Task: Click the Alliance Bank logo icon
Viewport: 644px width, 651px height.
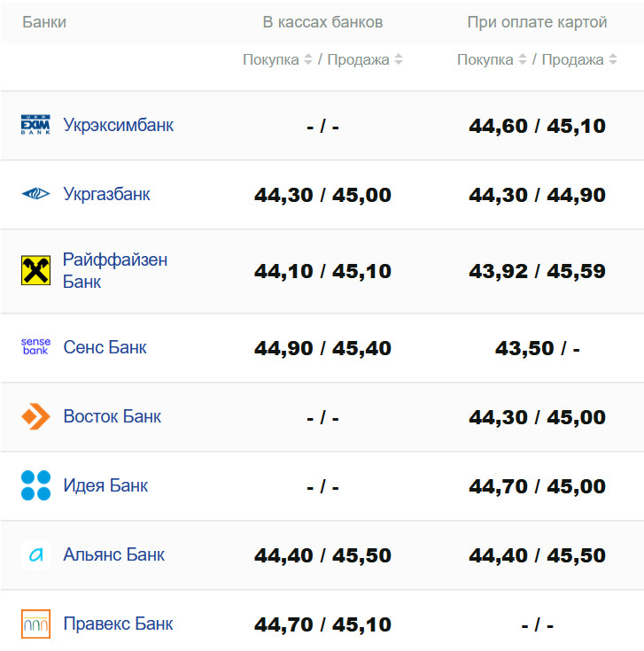Action: click(x=35, y=554)
